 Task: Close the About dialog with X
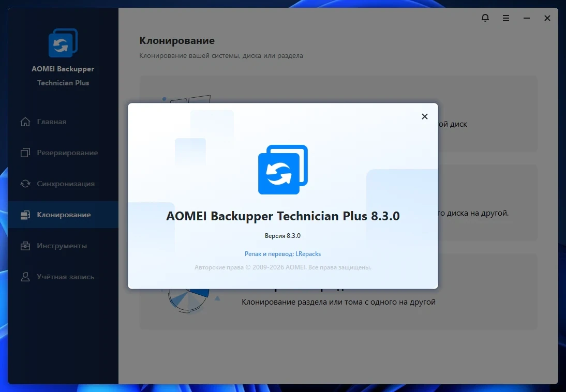[424, 116]
